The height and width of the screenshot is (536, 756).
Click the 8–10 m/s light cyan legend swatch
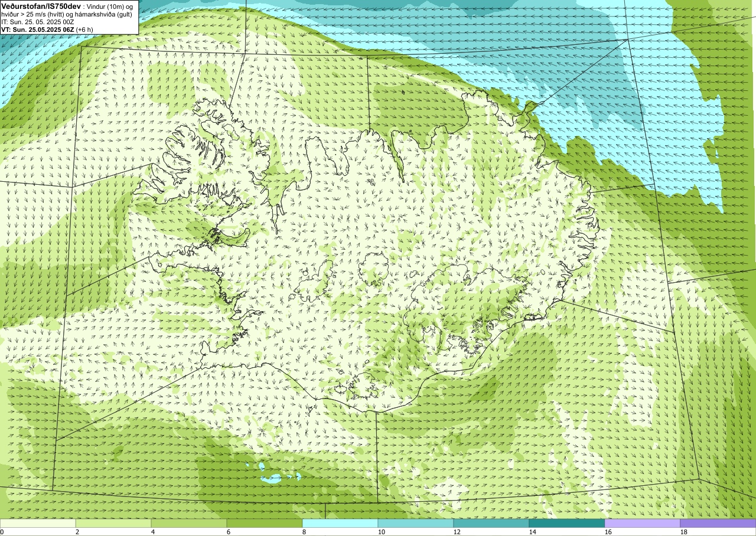(340, 523)
